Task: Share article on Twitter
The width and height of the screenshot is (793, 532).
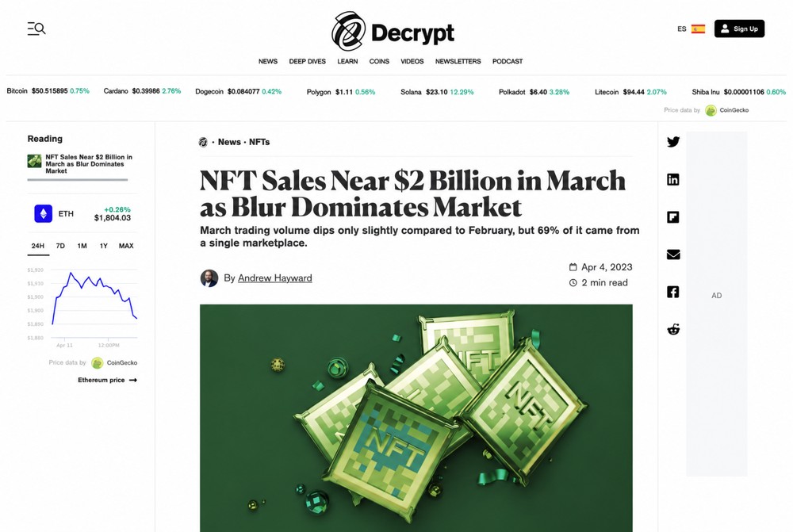Action: click(673, 142)
